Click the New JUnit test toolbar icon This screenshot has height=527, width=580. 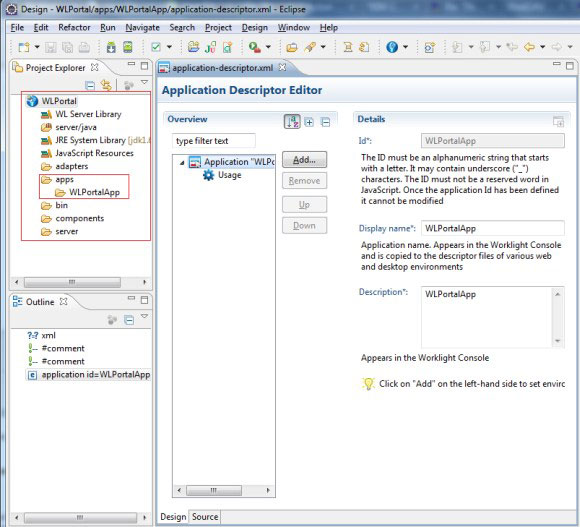pos(210,47)
